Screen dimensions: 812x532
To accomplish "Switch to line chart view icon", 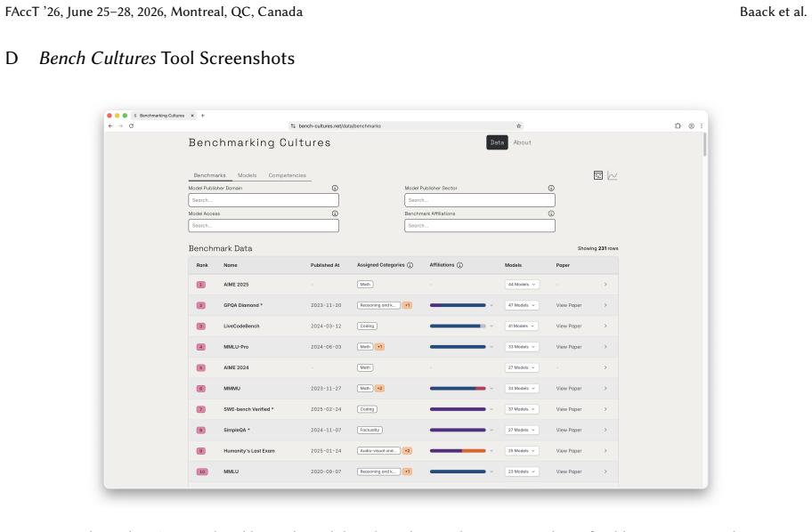I will tap(613, 175).
